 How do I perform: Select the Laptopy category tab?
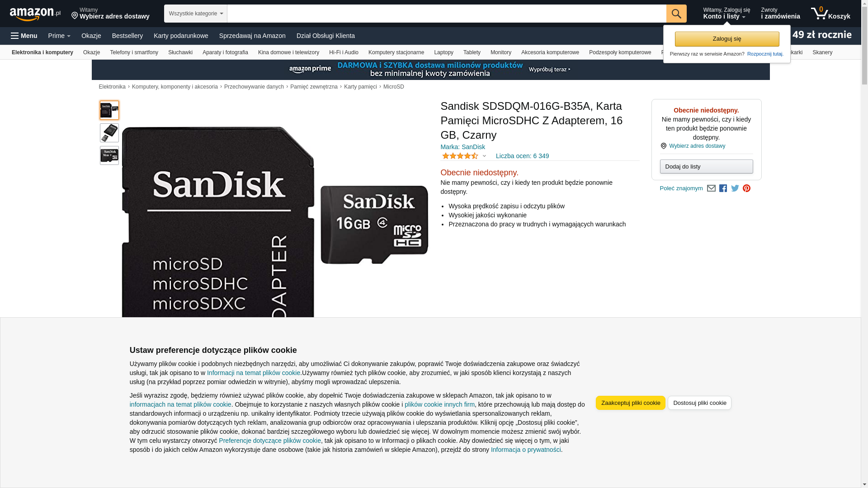(x=443, y=52)
